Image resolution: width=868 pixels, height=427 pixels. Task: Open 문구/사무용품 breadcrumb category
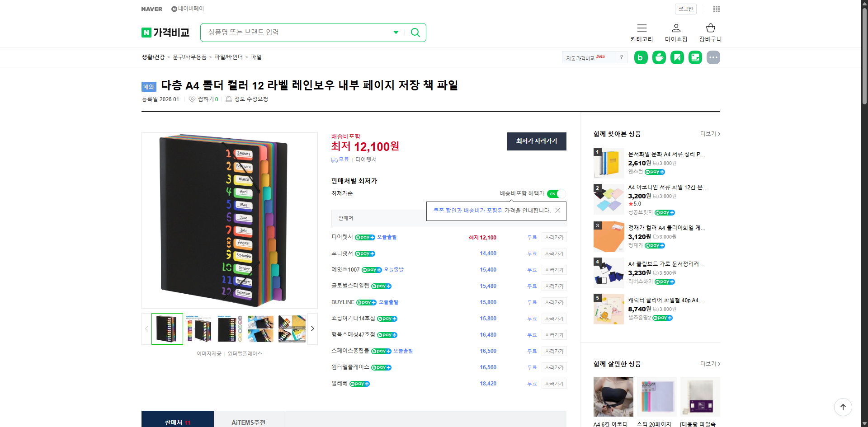pyautogui.click(x=189, y=57)
